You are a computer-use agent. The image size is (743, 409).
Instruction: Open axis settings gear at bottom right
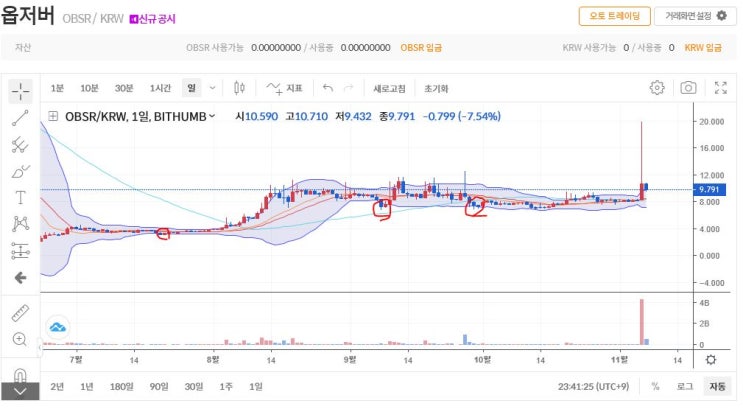pyautogui.click(x=711, y=360)
